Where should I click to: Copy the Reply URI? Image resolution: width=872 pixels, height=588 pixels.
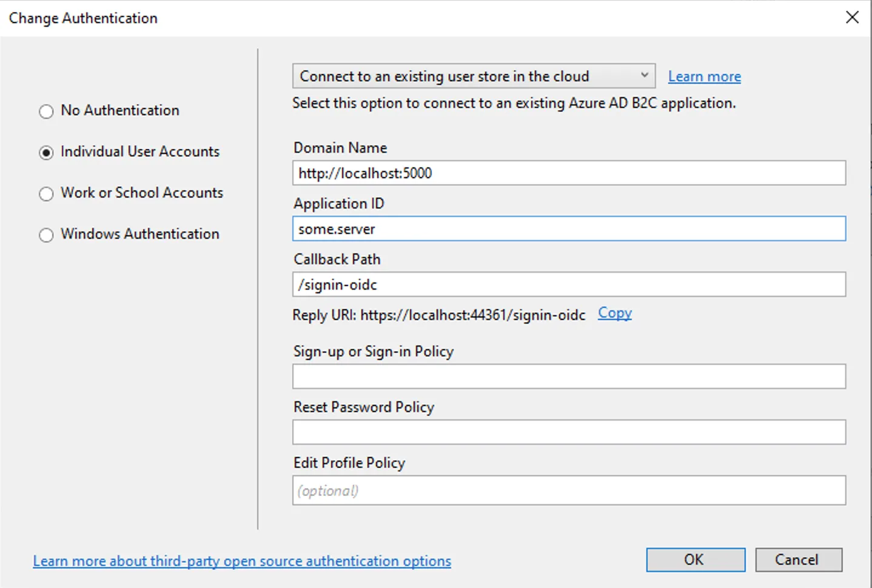[614, 313]
